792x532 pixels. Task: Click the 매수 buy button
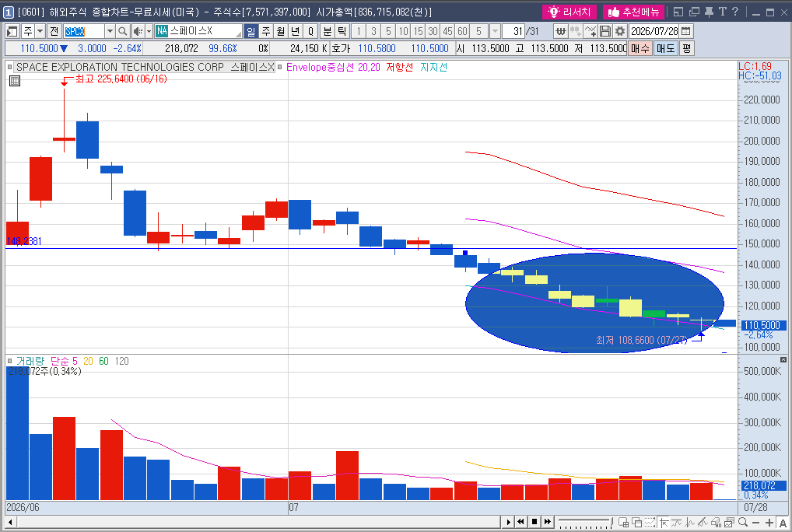point(640,48)
